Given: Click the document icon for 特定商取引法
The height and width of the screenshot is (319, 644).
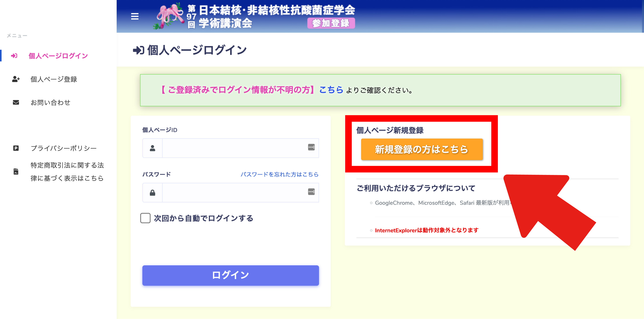Looking at the screenshot, I should tap(16, 171).
